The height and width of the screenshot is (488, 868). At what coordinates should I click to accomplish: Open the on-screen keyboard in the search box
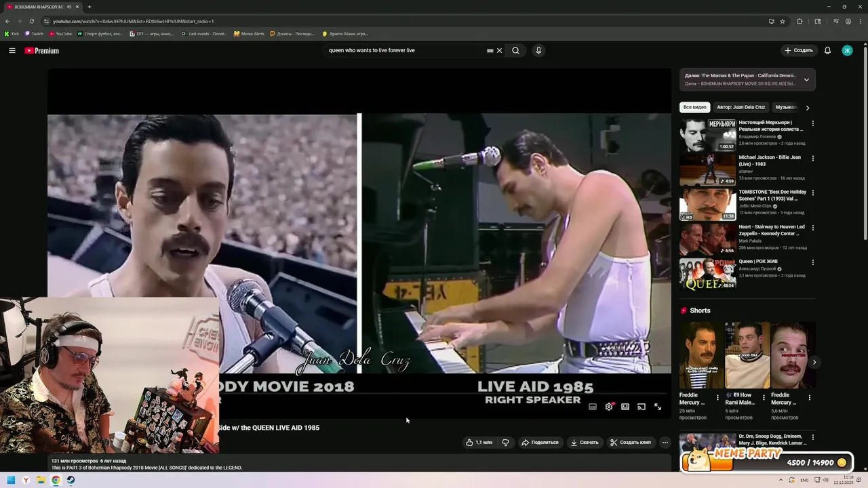click(490, 50)
